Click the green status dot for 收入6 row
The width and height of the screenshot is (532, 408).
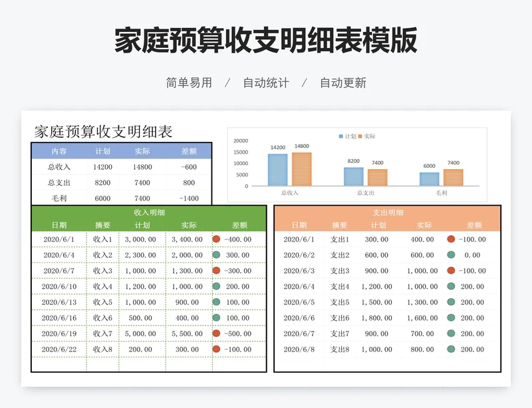216,317
